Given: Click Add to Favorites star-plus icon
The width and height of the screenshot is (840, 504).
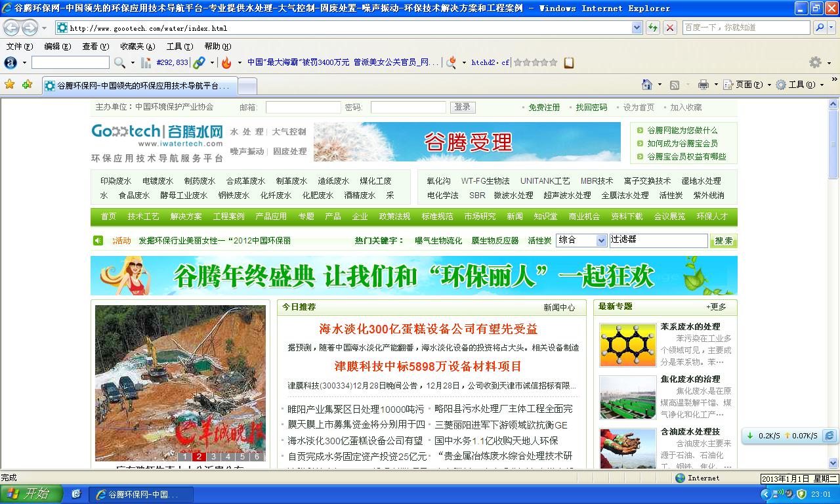Looking at the screenshot, I should coord(27,85).
